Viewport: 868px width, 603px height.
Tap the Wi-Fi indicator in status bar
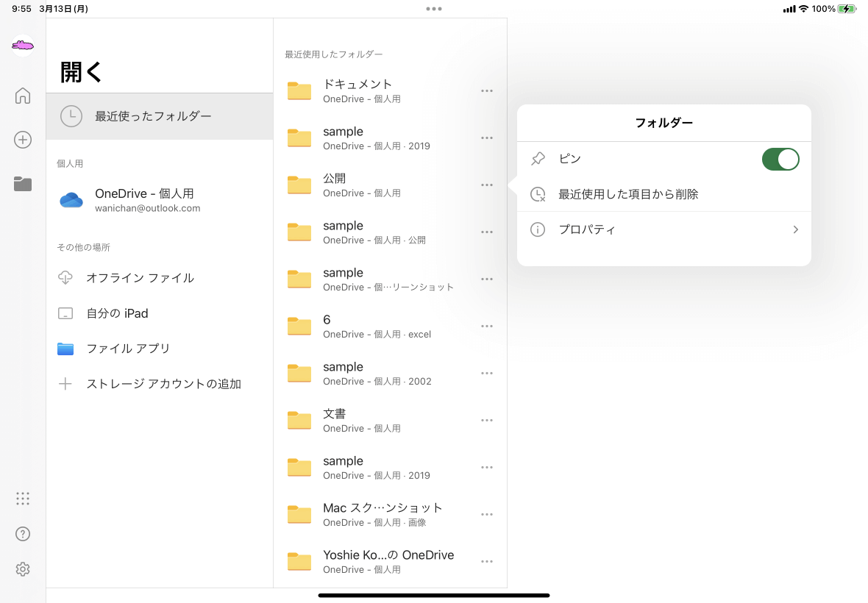pyautogui.click(x=803, y=9)
